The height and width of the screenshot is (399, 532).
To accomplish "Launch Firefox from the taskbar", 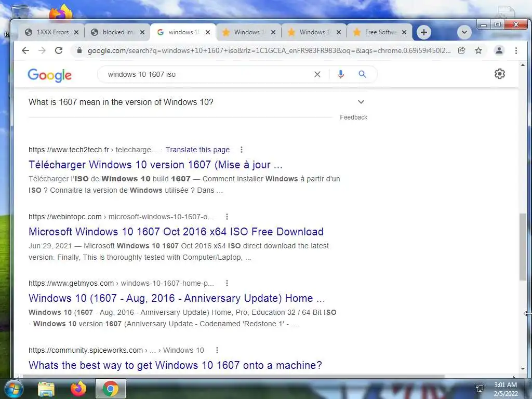I will [78, 389].
